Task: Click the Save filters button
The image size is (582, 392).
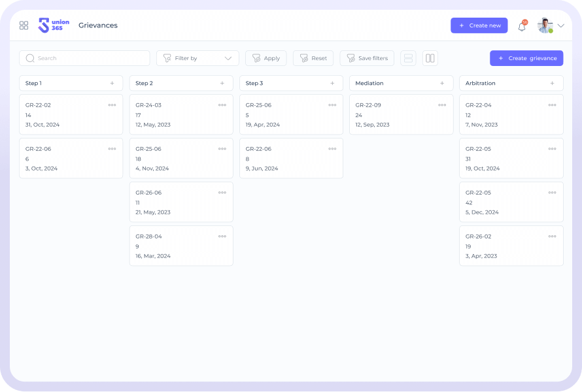Action: pos(367,58)
